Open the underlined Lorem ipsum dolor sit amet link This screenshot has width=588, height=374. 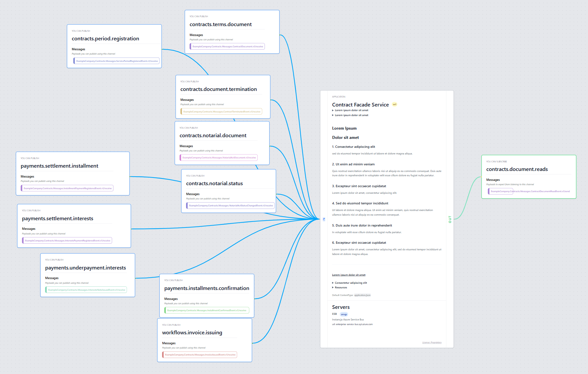pos(349,275)
